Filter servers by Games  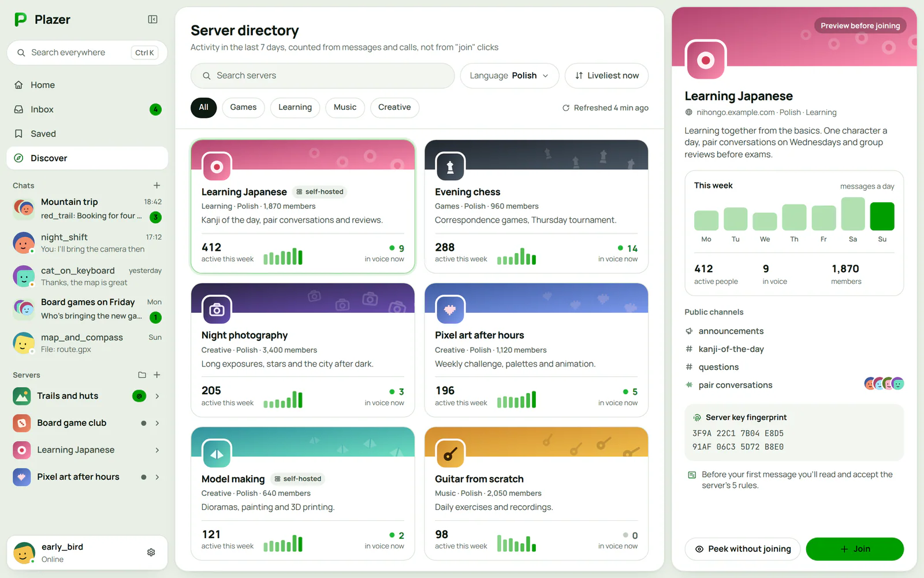pyautogui.click(x=243, y=108)
